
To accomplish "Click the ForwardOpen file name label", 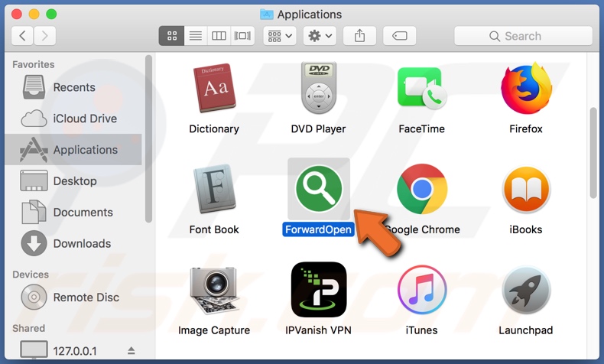I will pyautogui.click(x=318, y=229).
